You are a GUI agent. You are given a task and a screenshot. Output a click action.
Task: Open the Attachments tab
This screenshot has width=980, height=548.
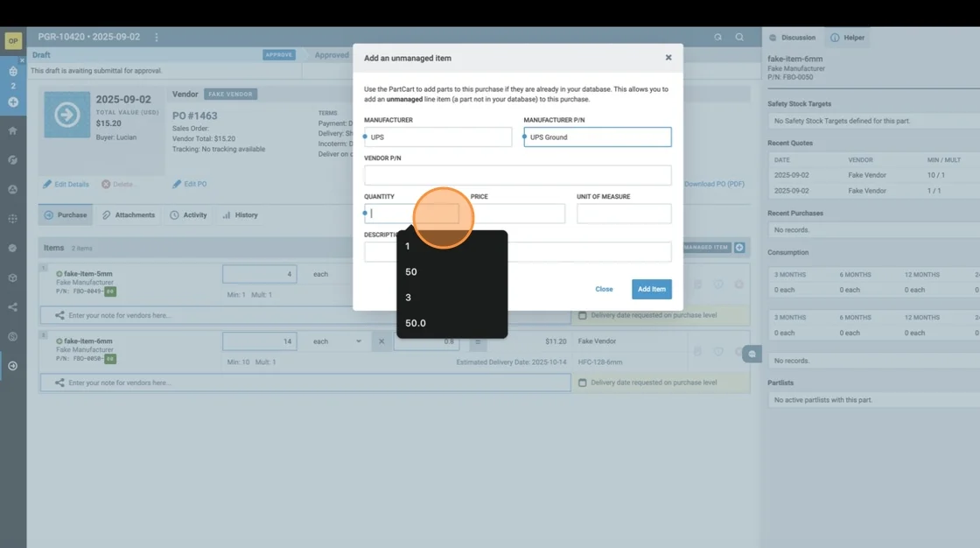[x=129, y=214]
